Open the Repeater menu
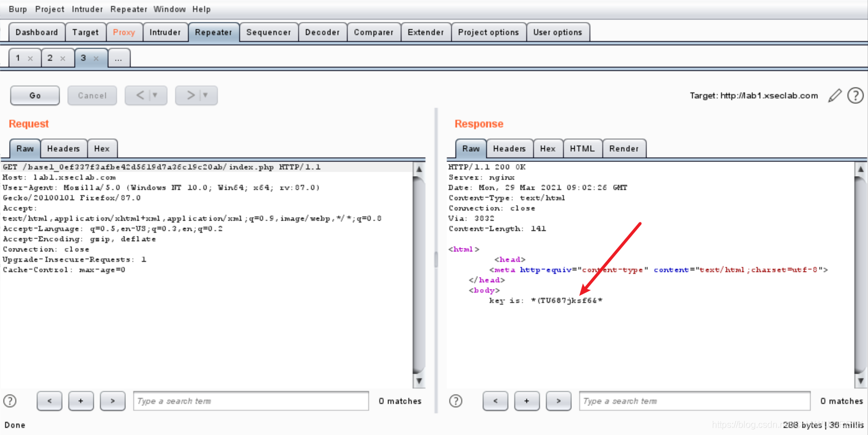 [x=129, y=9]
